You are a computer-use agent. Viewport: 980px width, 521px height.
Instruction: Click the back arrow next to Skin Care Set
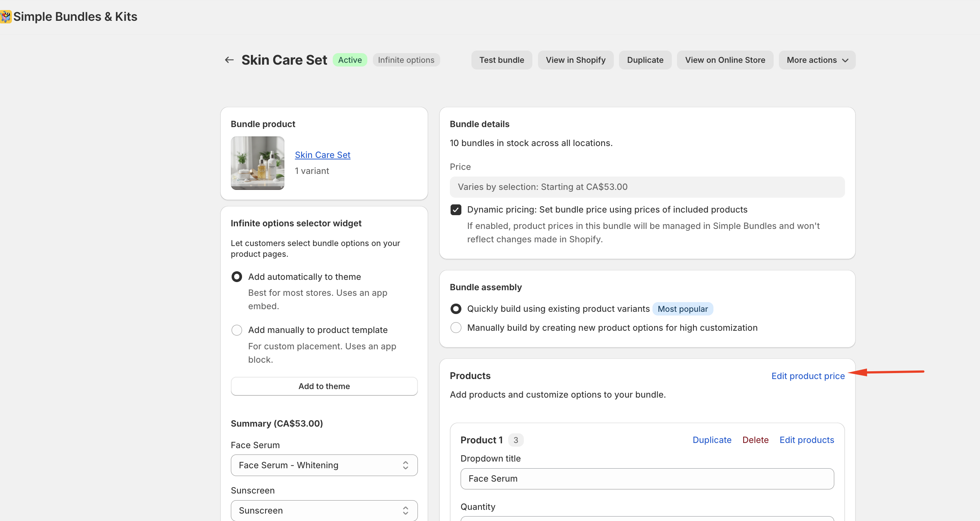pyautogui.click(x=229, y=60)
